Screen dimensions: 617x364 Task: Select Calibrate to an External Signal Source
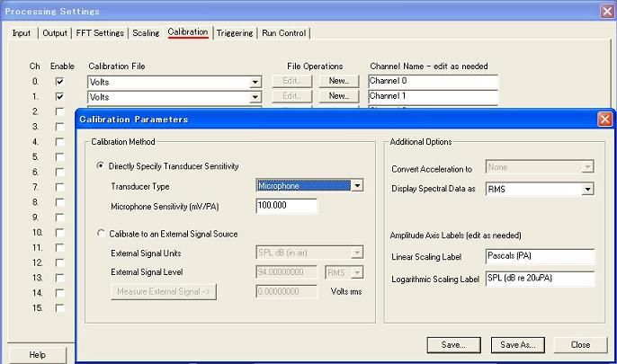[100, 234]
